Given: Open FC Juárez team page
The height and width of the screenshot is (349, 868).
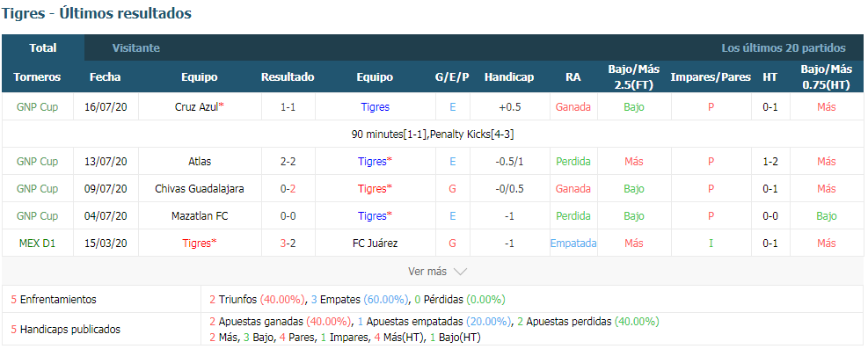Looking at the screenshot, I should click(375, 243).
